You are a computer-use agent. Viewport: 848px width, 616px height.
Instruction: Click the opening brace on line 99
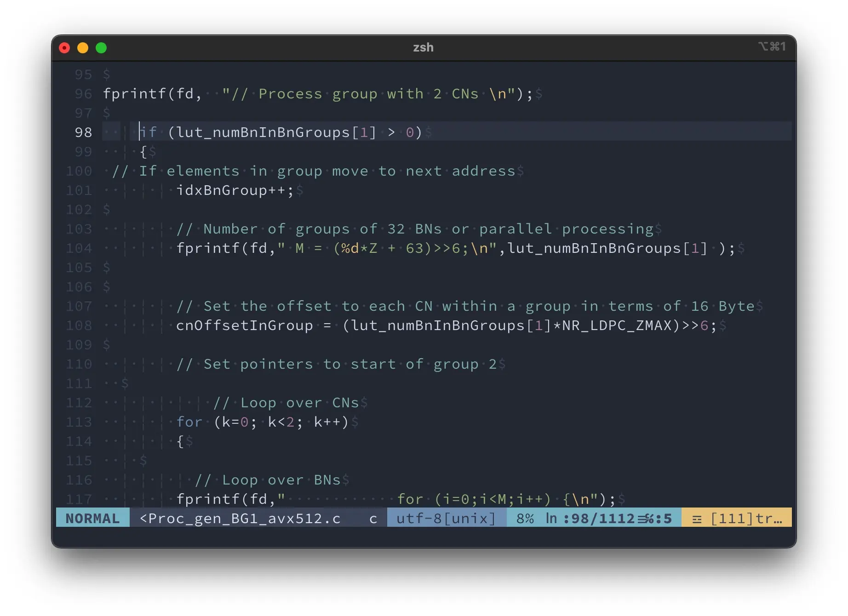[x=143, y=152]
